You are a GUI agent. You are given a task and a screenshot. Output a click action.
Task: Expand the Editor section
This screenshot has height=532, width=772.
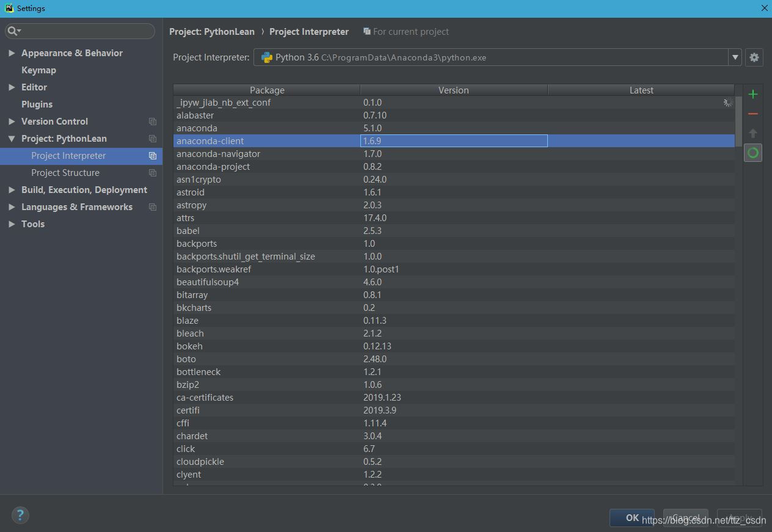pos(12,87)
